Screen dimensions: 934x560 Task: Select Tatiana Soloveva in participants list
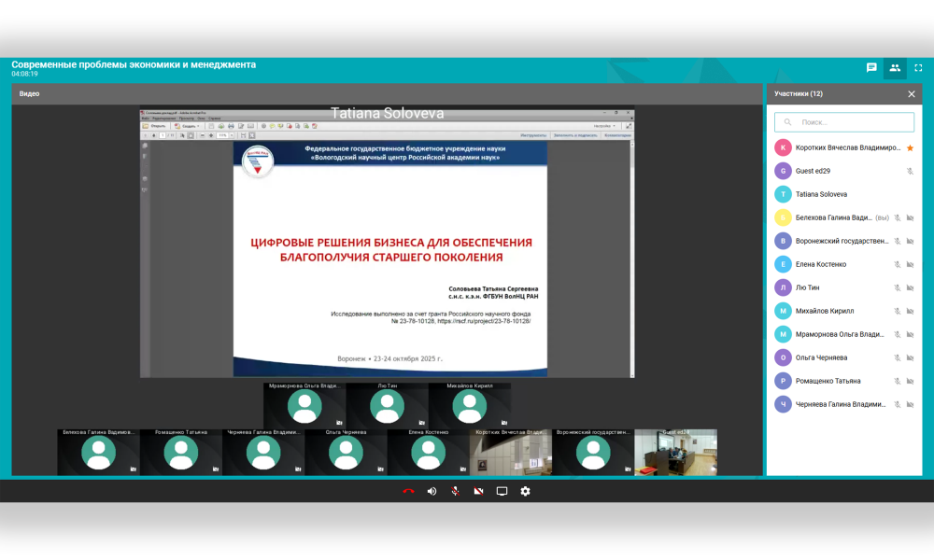(x=821, y=194)
